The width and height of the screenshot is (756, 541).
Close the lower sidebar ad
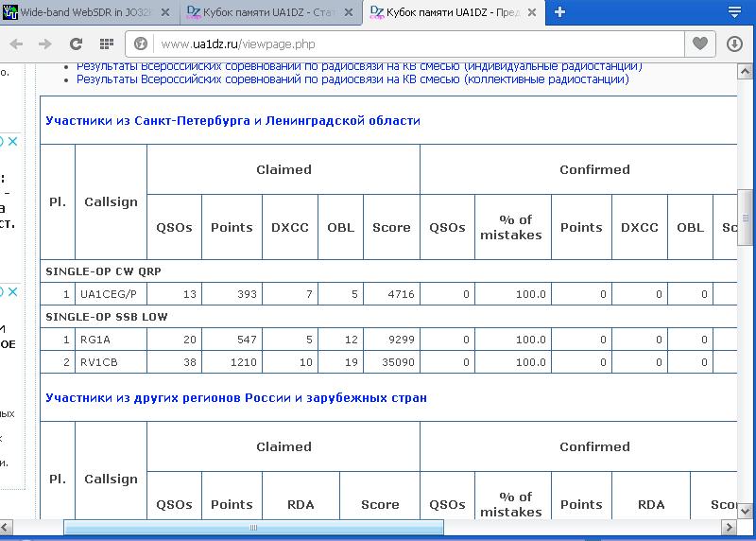click(13, 291)
